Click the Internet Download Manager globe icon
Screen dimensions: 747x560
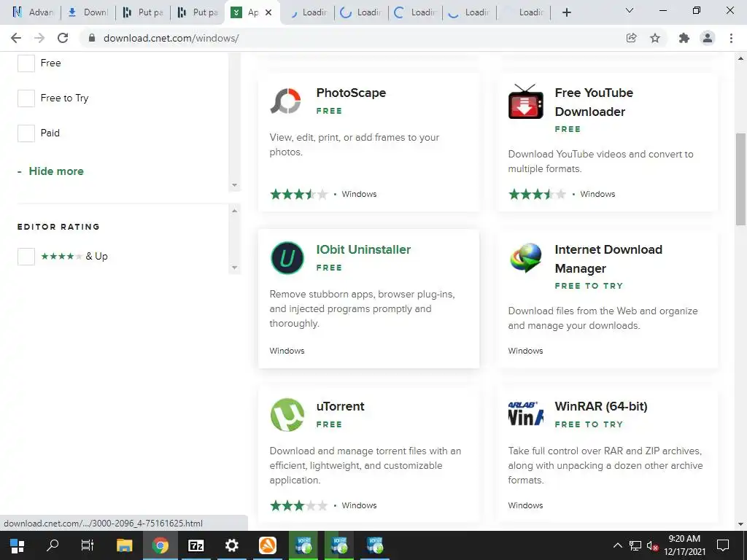525,257
